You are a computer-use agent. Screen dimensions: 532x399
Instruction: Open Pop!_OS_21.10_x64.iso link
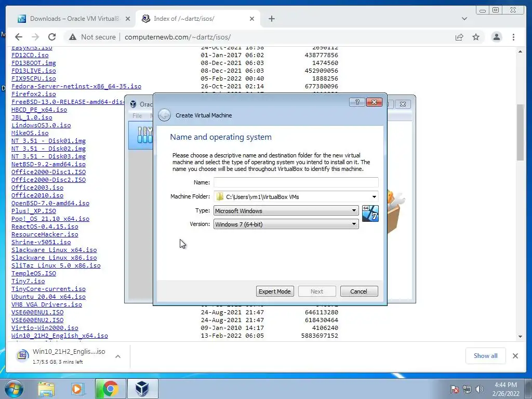point(50,219)
